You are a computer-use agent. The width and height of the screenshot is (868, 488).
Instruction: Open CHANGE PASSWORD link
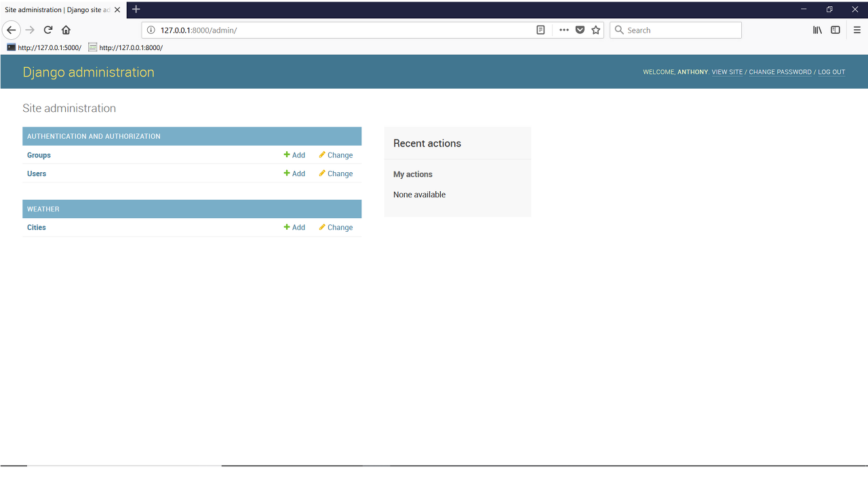pos(780,72)
